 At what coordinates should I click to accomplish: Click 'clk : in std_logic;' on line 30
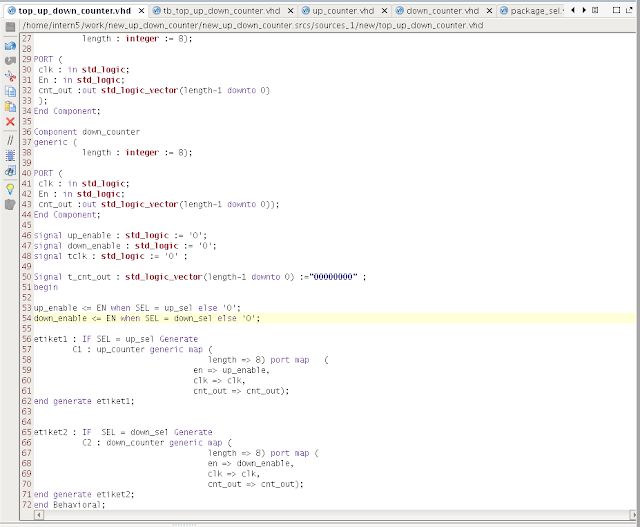[84, 69]
